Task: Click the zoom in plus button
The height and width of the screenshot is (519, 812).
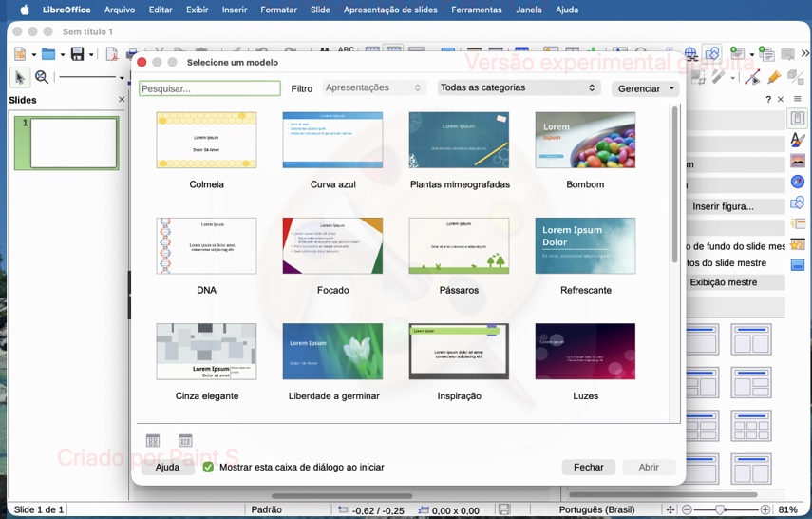Action: tap(765, 509)
